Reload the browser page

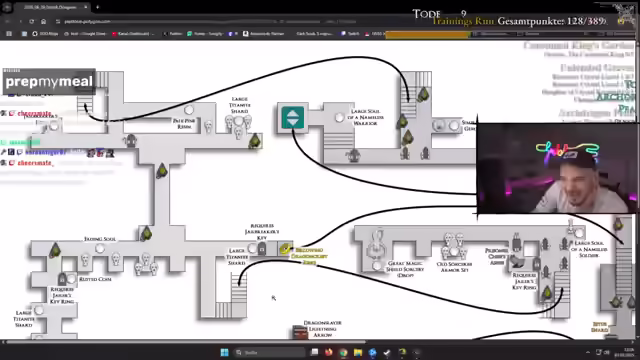(x=32, y=21)
